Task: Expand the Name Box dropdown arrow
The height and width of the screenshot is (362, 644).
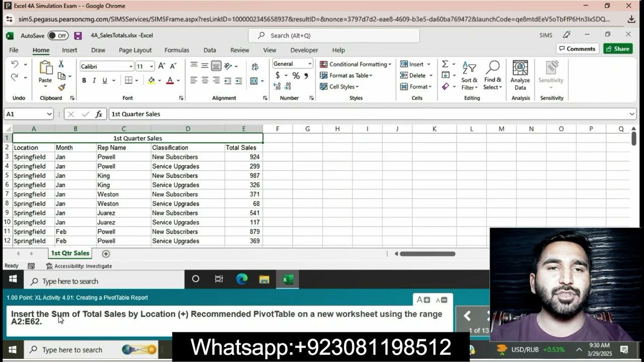Action: [x=49, y=114]
